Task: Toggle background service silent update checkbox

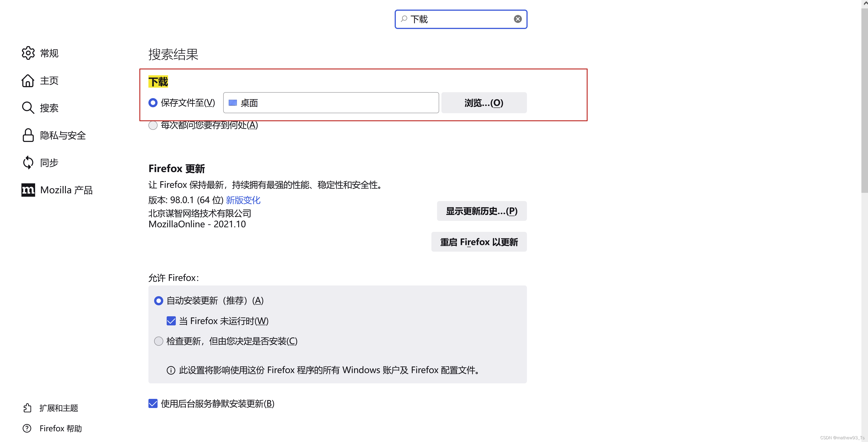Action: pos(153,403)
